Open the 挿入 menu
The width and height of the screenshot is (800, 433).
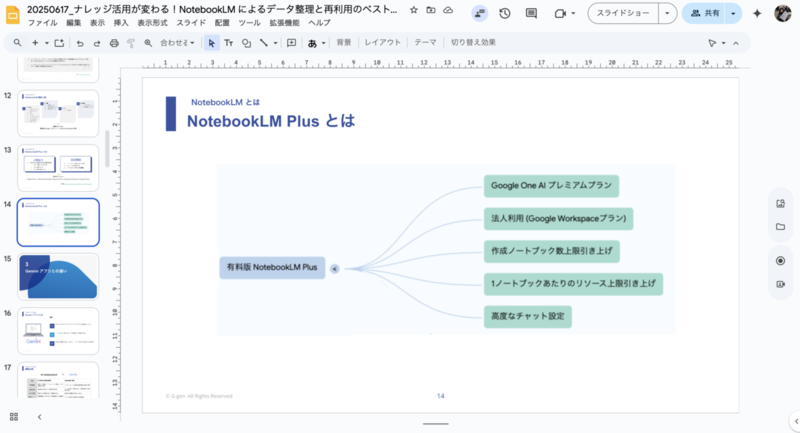coord(121,23)
